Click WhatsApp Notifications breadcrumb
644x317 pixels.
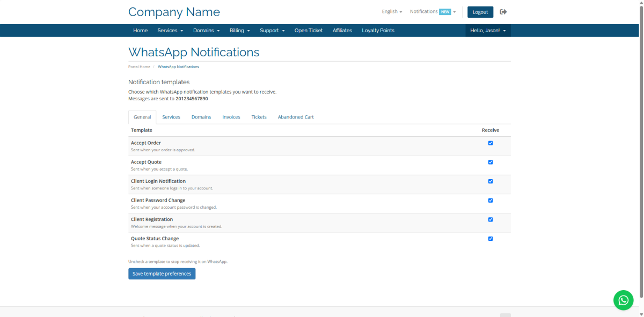coord(178,67)
